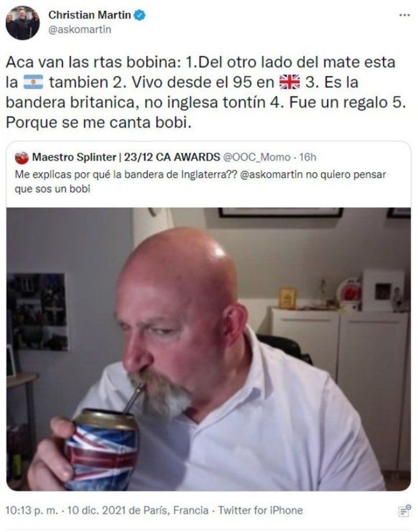Click the blue verified badge

(140, 15)
